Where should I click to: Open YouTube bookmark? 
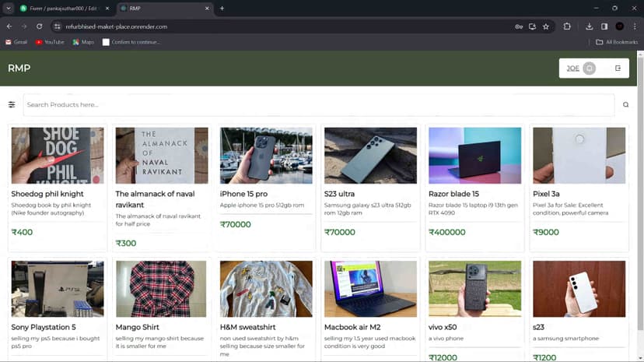50,42
